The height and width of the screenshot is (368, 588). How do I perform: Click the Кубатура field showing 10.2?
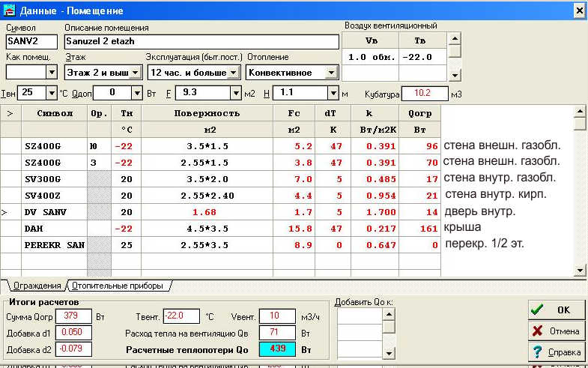point(425,94)
